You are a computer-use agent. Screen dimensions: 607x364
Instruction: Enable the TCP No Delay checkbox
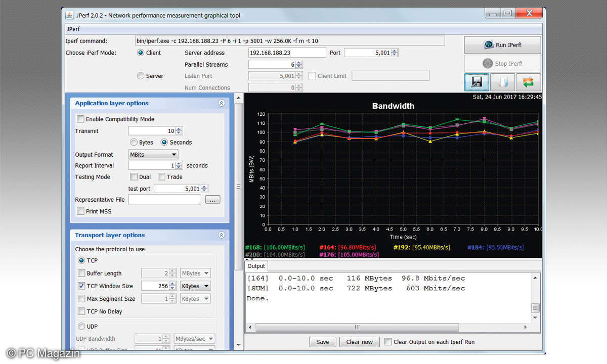click(x=81, y=311)
